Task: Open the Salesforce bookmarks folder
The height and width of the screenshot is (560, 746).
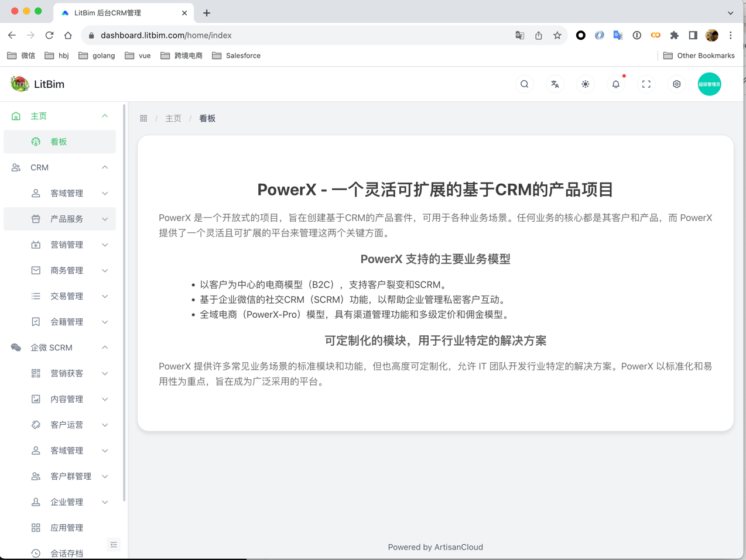Action: (x=237, y=56)
